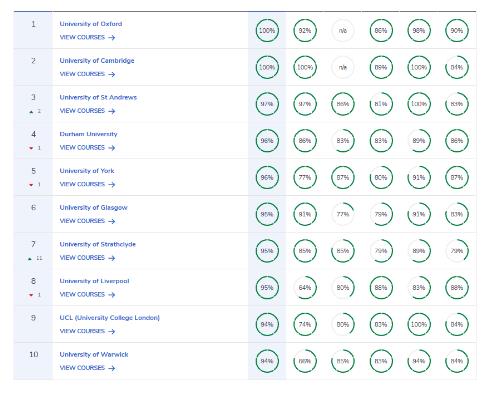The image size is (497, 399).
Task: Open the University of St Andrews link
Action: click(x=98, y=97)
